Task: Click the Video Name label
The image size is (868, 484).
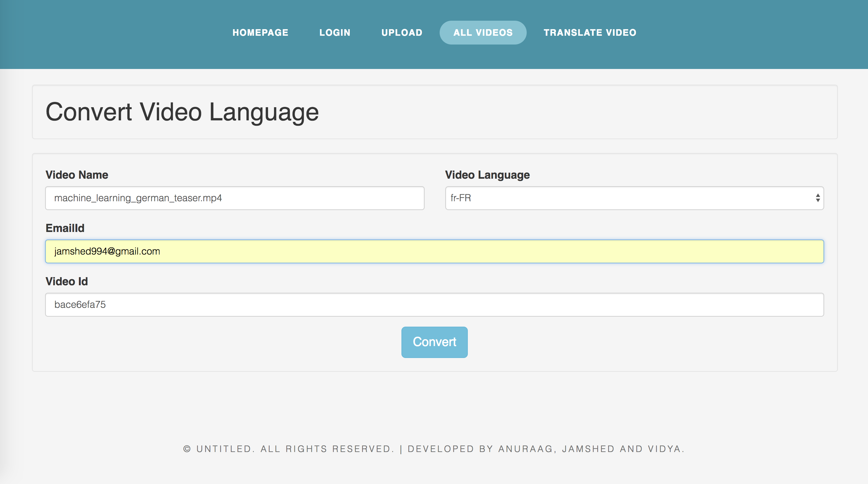Action: pos(77,175)
